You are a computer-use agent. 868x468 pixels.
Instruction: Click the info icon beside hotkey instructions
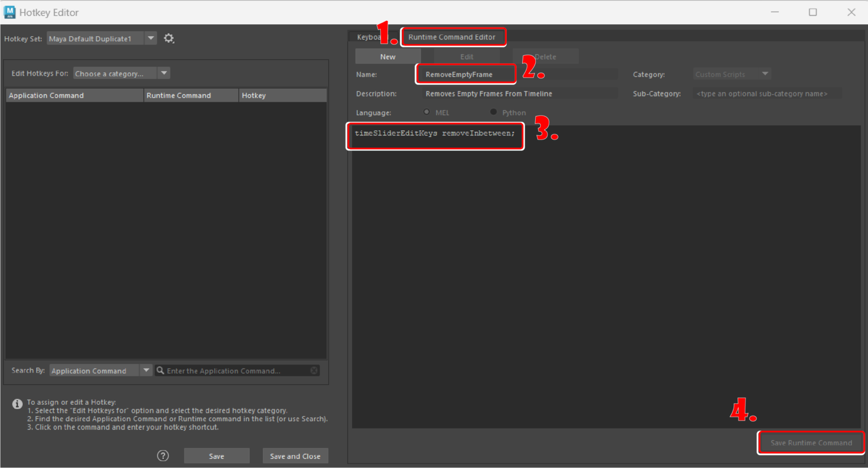[17, 404]
